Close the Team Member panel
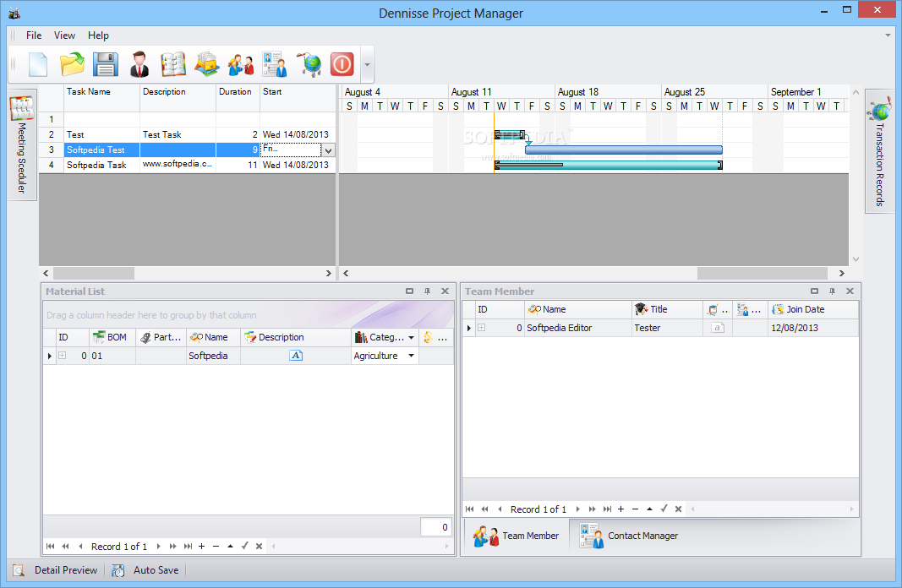This screenshot has height=588, width=902. coord(850,291)
